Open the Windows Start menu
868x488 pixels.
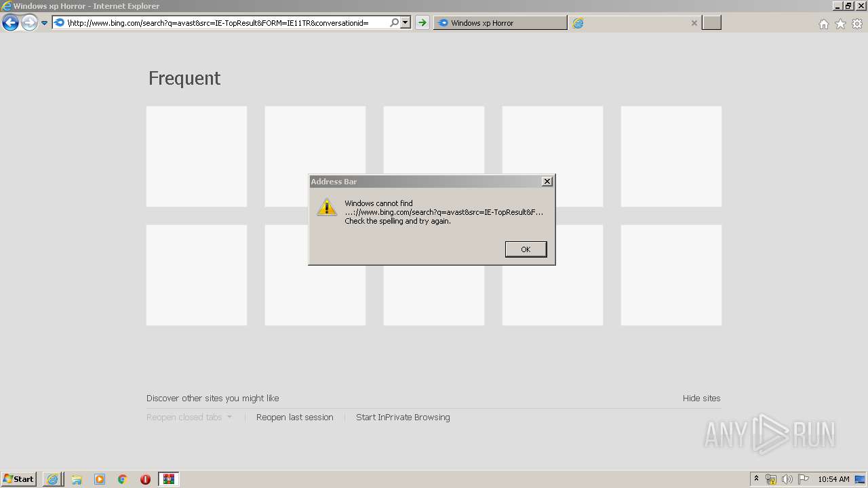click(19, 479)
